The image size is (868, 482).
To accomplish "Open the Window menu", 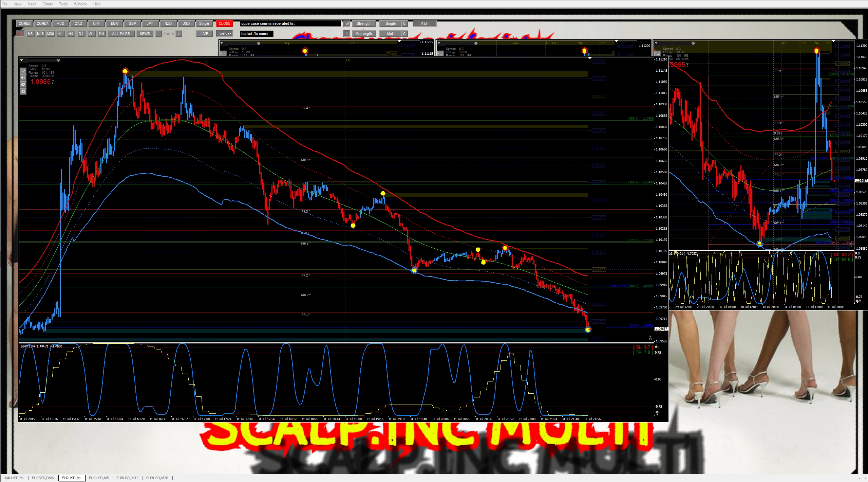I will coord(80,4).
